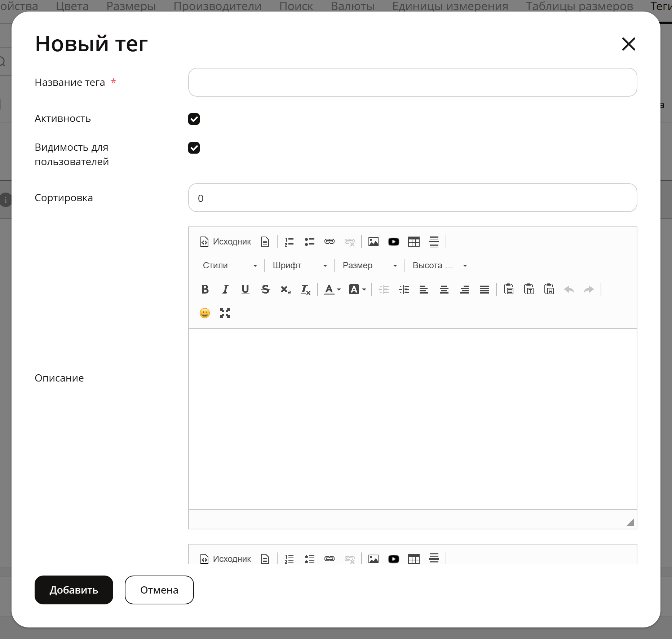Open the Размер size dropdown
Viewport: 672px width, 639px height.
(x=370, y=265)
